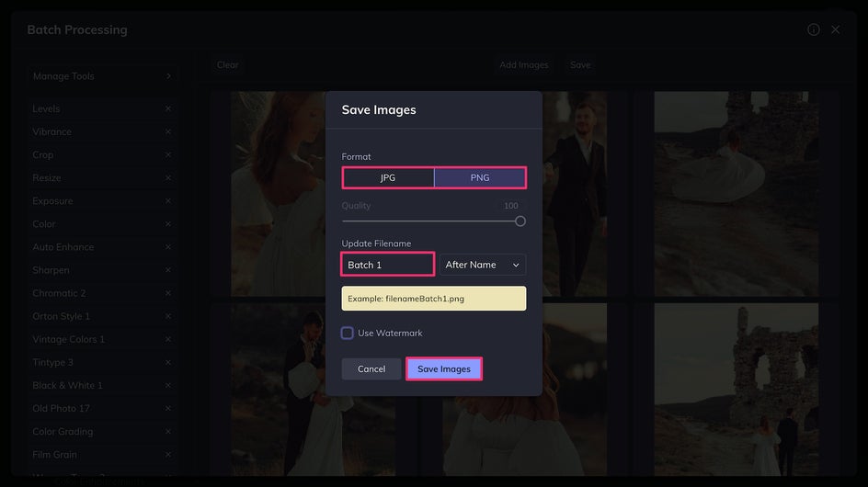The height and width of the screenshot is (487, 868).
Task: Open the Add Images menu item
Action: 524,64
